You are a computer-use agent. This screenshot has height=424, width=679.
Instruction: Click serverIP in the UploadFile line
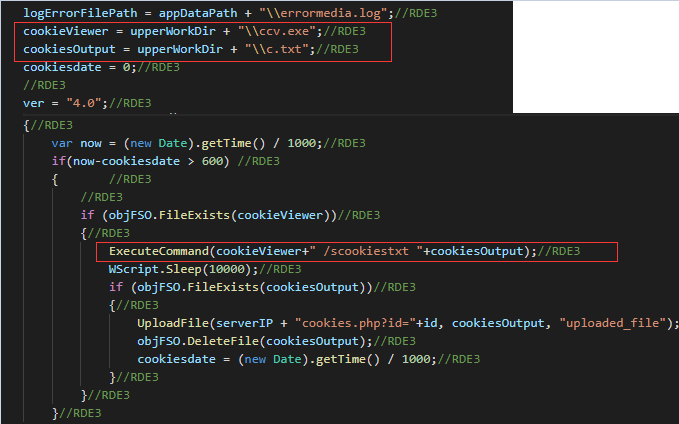[244, 323]
